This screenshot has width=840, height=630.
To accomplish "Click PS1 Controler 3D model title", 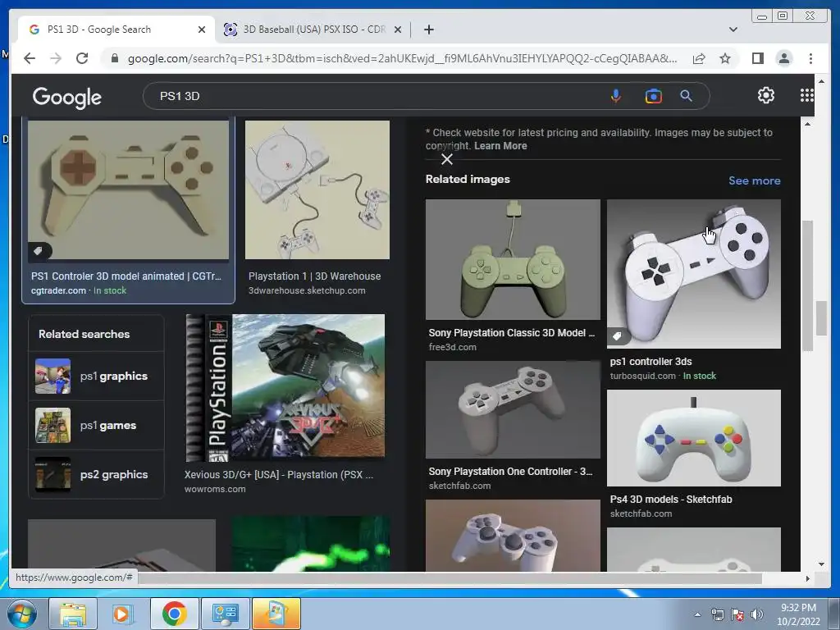I will (126, 276).
